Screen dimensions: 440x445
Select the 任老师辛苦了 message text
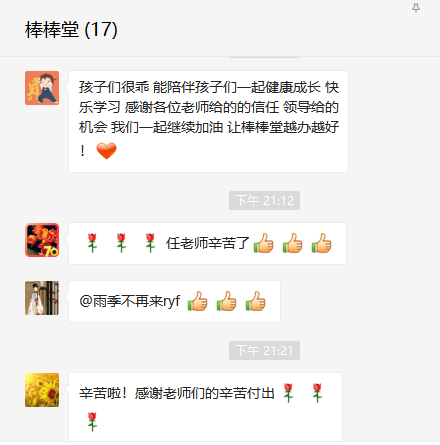pyautogui.click(x=207, y=243)
